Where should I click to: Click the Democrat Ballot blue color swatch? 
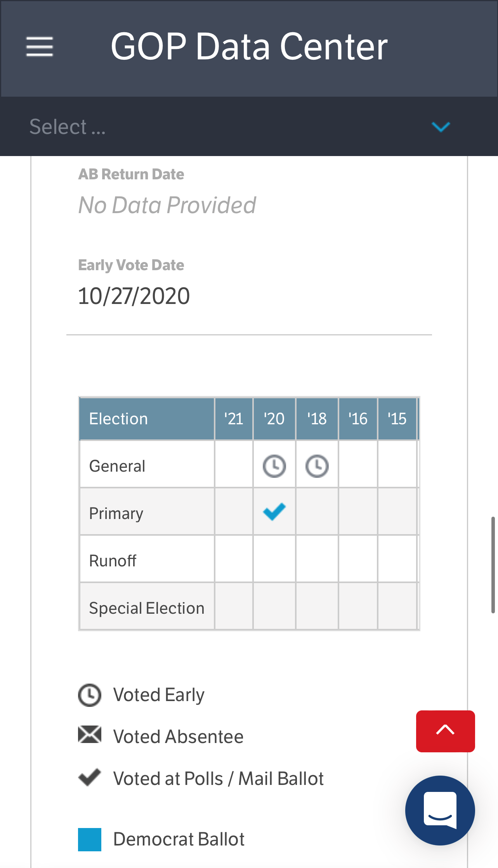90,839
